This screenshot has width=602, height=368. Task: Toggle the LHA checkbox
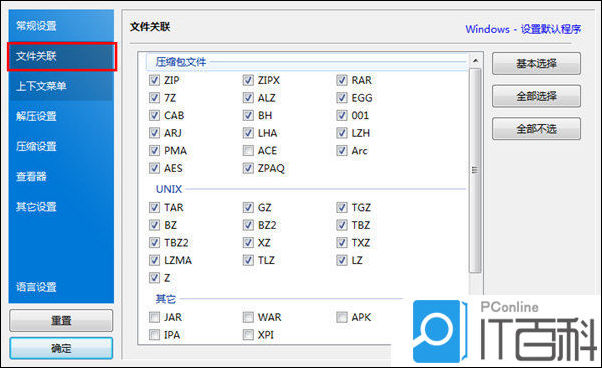click(x=248, y=133)
